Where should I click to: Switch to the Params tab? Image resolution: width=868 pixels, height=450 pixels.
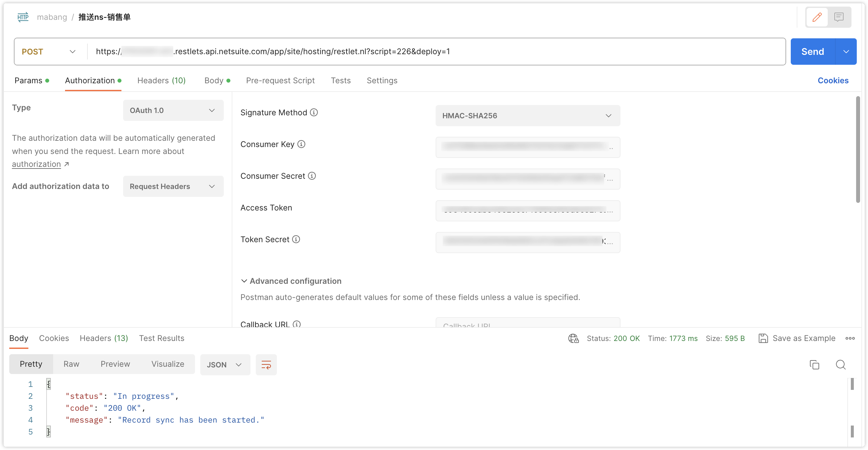coord(32,81)
